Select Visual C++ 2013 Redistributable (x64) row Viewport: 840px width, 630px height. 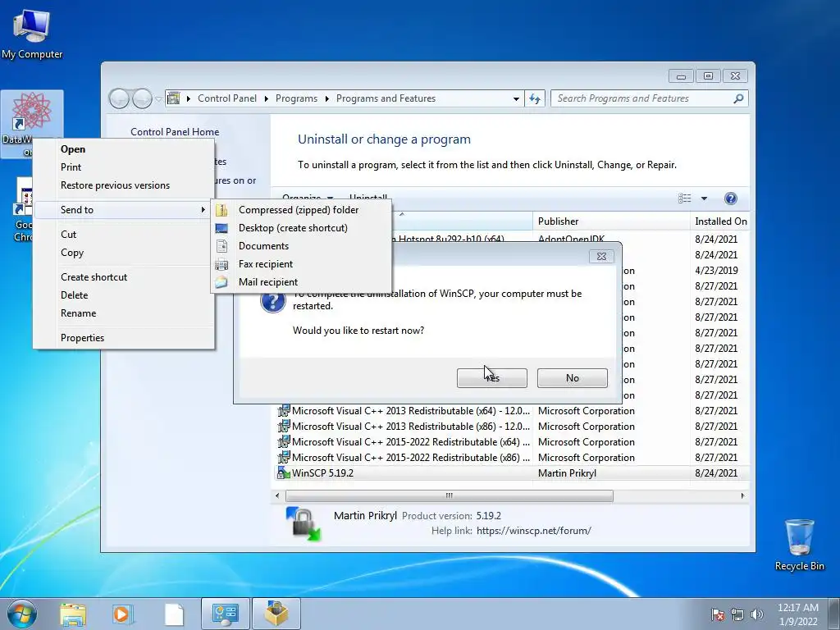point(512,411)
